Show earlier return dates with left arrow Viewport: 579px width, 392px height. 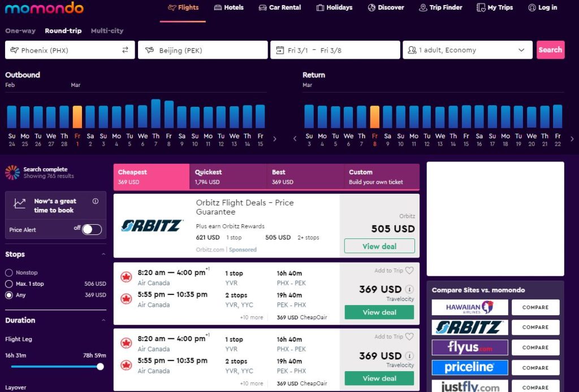click(295, 138)
